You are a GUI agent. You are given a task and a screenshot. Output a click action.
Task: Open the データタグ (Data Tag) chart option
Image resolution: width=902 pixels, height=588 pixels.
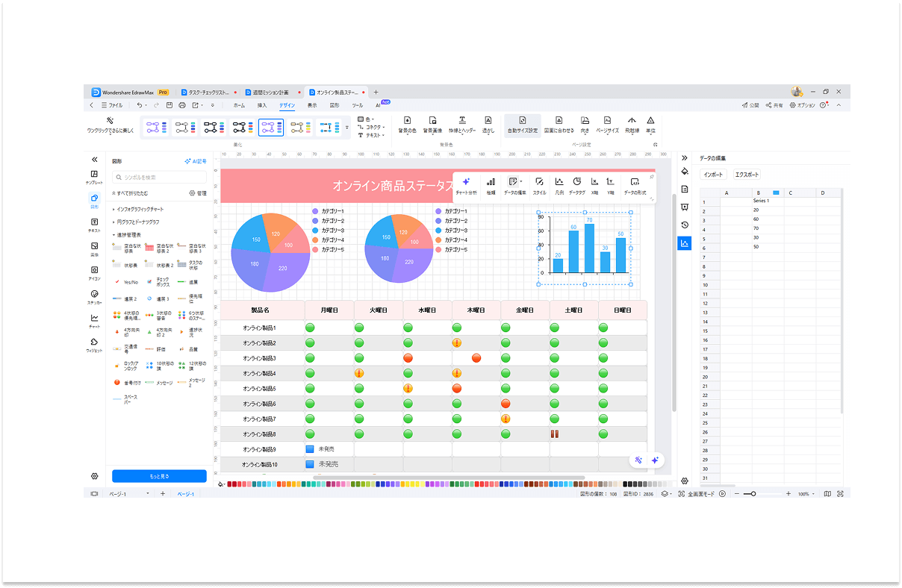coord(576,185)
